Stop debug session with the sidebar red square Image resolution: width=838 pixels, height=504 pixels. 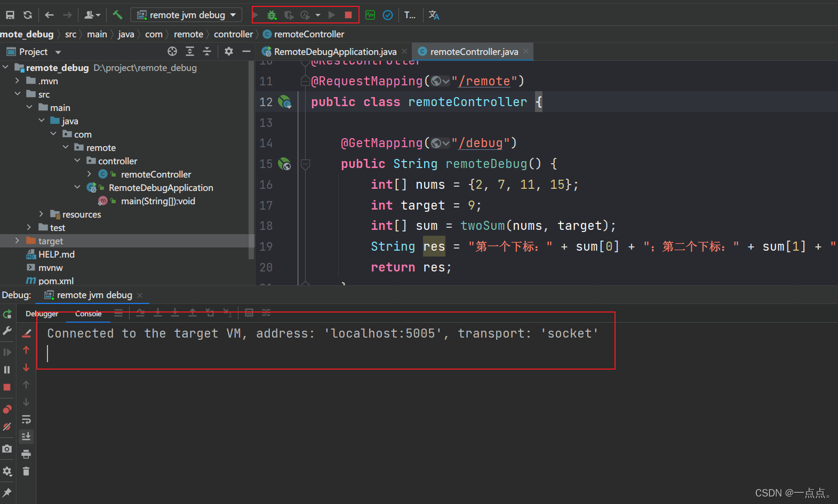click(7, 387)
